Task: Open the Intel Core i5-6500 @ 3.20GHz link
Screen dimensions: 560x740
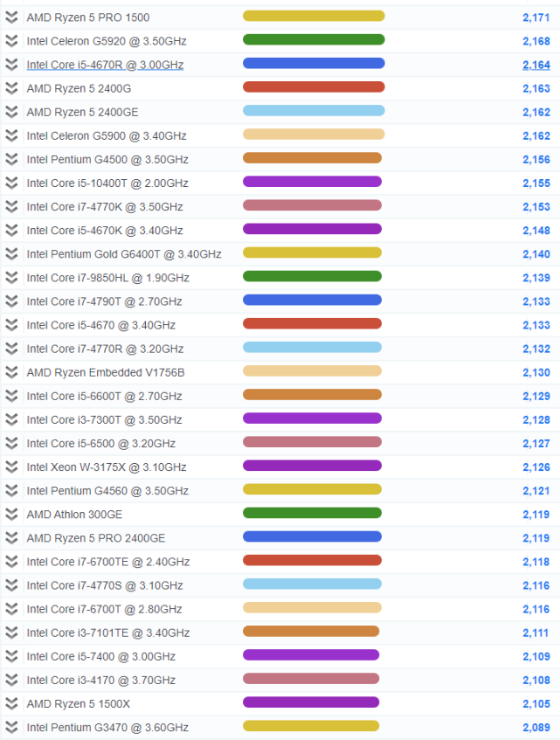Action: pos(101,444)
